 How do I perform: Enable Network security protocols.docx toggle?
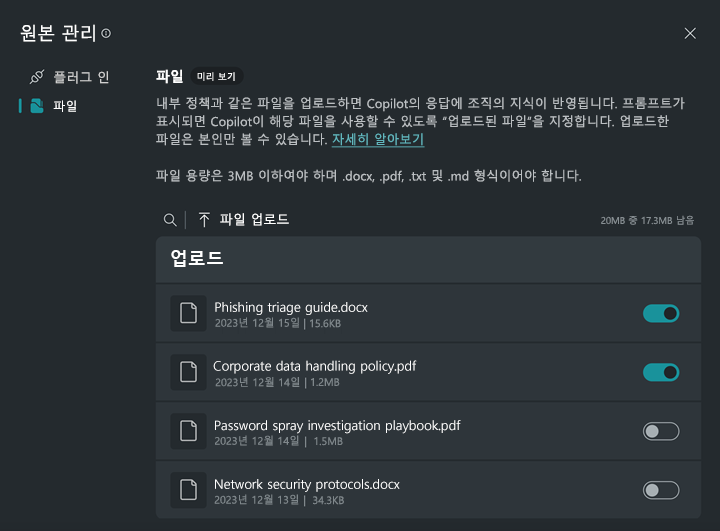[x=661, y=490]
